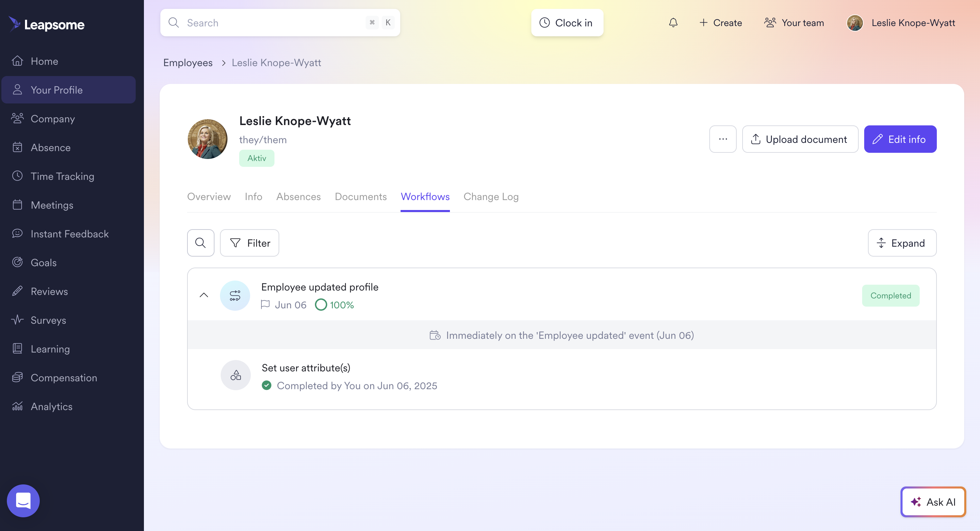Image resolution: width=980 pixels, height=531 pixels.
Task: Collapse the Employee updated profile workflow
Action: click(x=204, y=295)
